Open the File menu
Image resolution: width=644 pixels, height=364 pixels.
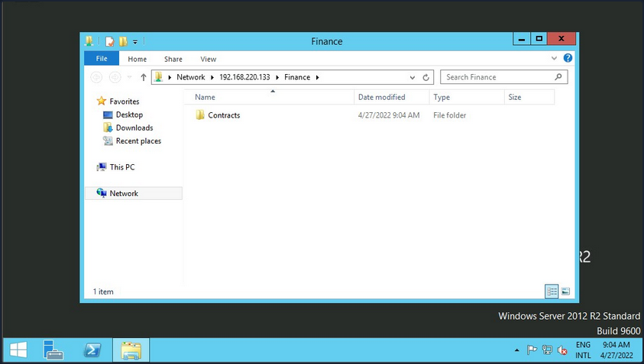[x=101, y=59]
